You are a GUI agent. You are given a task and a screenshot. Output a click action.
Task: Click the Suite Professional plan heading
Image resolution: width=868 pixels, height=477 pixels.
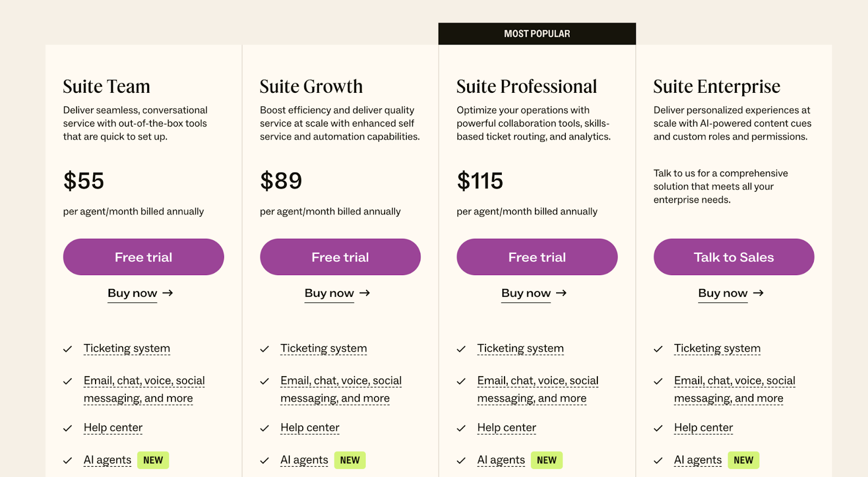(526, 86)
